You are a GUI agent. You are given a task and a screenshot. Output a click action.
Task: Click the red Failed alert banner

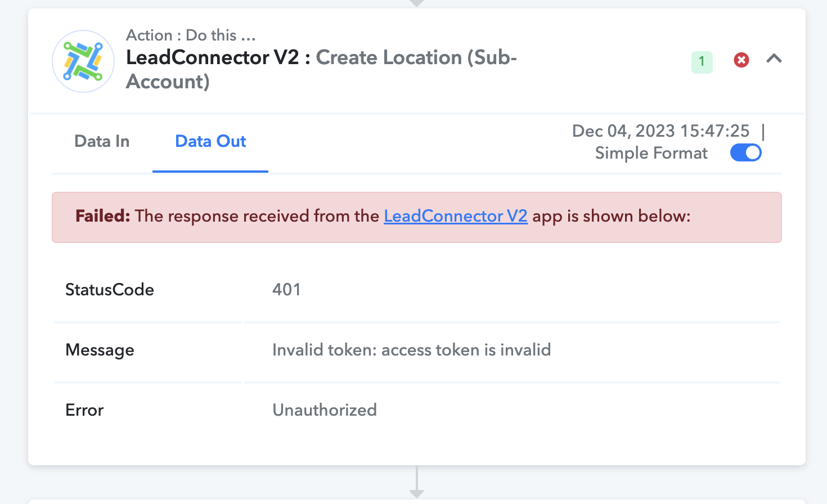click(x=417, y=217)
